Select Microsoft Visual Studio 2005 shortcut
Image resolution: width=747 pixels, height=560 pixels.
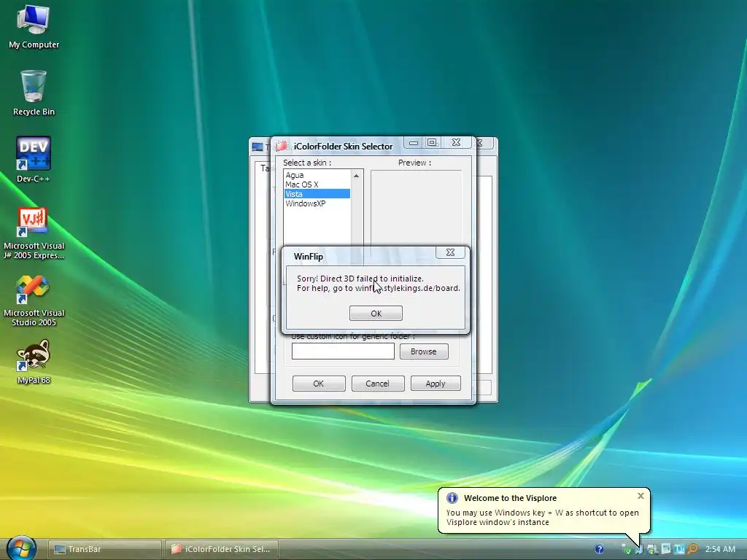(x=34, y=300)
